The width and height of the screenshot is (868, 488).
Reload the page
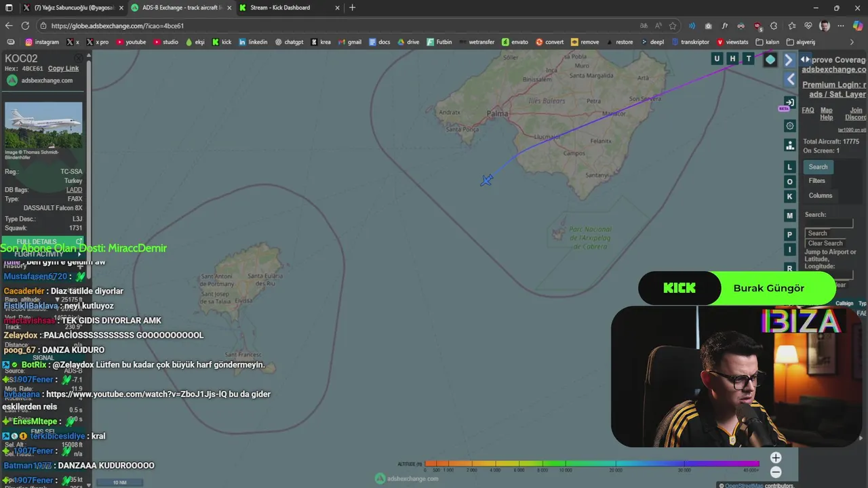pyautogui.click(x=25, y=26)
